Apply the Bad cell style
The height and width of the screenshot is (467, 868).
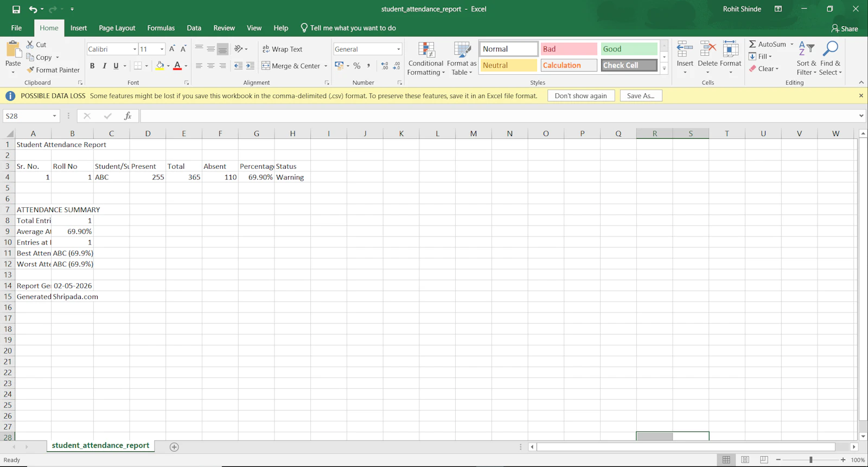[569, 49]
